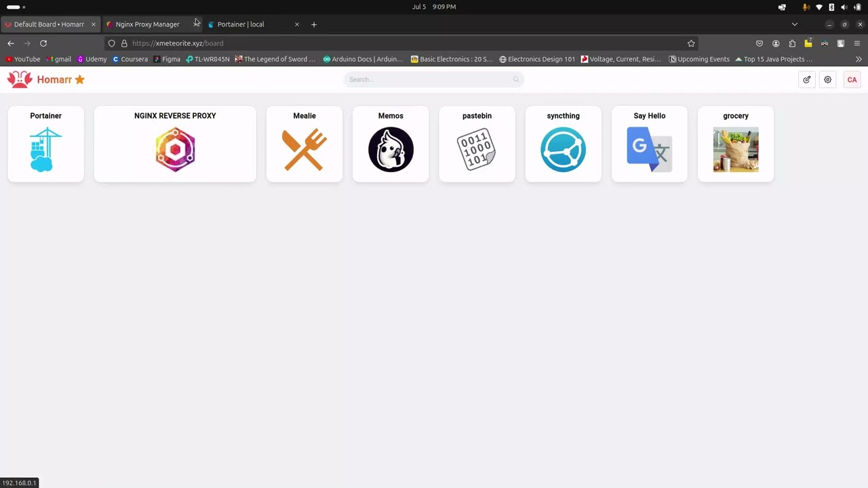This screenshot has height=488, width=868.
Task: Open the Voltage, Current bookmark
Action: click(621, 59)
